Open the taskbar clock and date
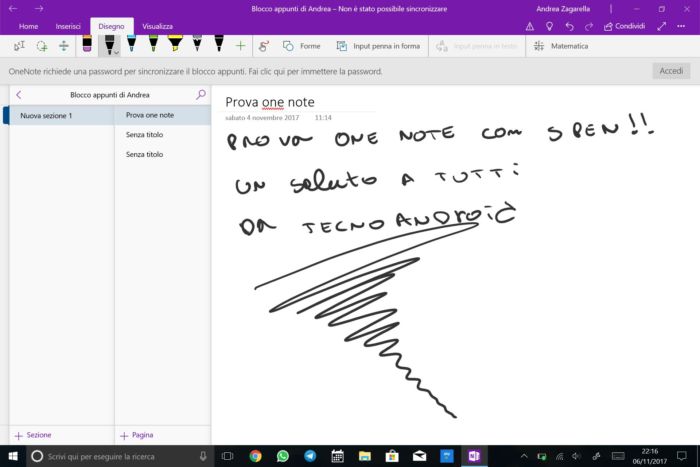 (650, 456)
